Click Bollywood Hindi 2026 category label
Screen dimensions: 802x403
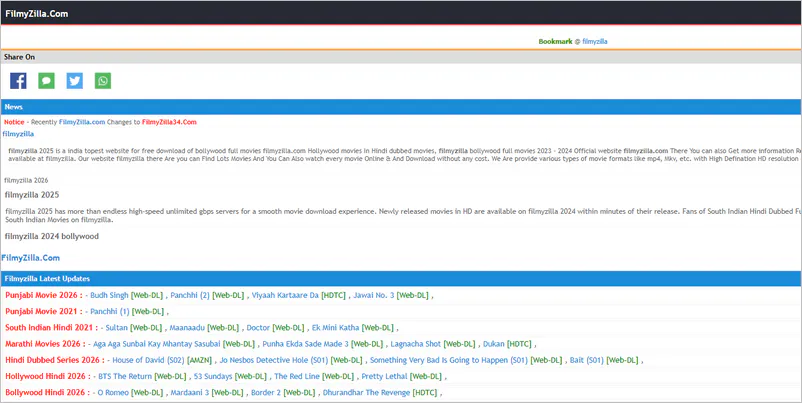click(x=48, y=393)
